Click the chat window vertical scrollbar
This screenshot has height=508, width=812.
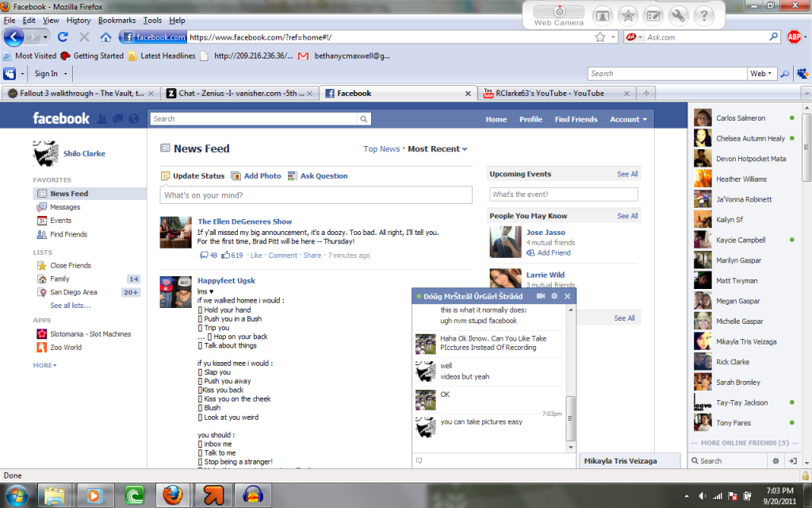coord(571,418)
